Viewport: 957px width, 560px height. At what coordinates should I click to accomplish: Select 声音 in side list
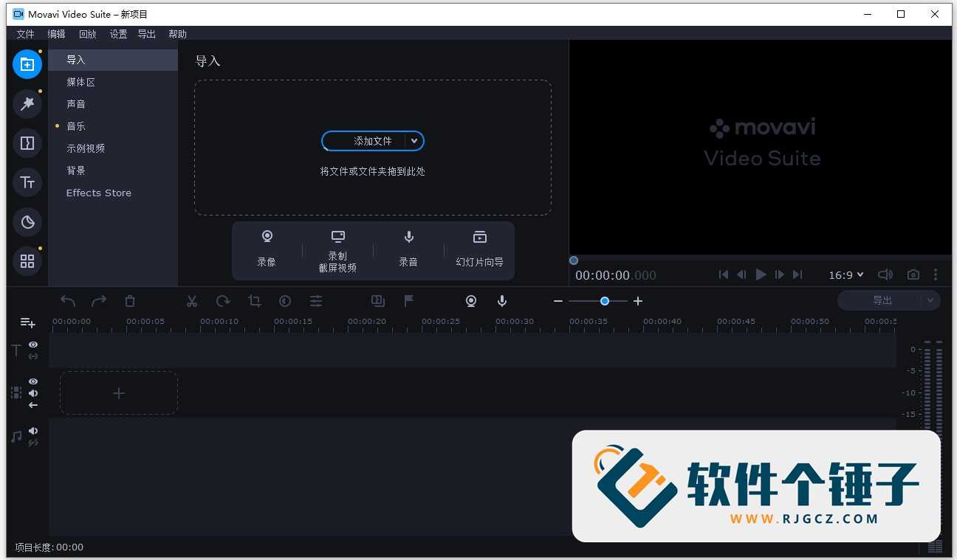click(114, 104)
